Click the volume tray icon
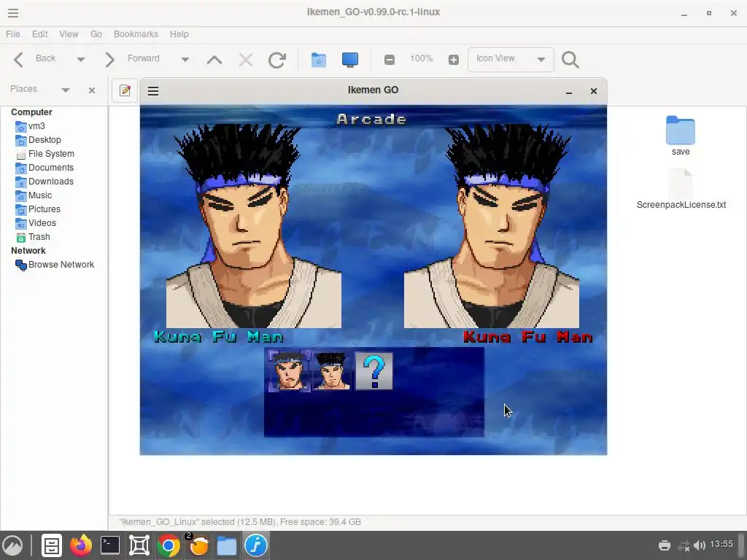This screenshot has width=747, height=560. coord(700,545)
